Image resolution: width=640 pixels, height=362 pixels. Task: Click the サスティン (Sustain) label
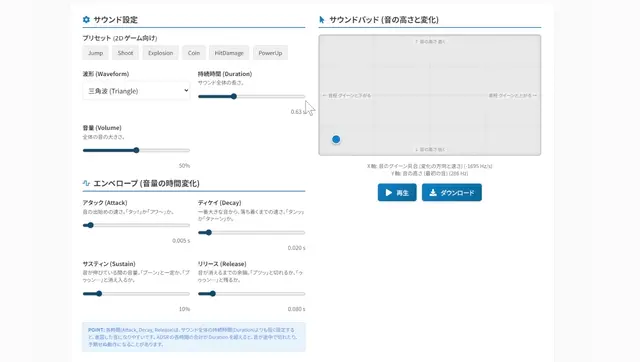[x=109, y=264]
